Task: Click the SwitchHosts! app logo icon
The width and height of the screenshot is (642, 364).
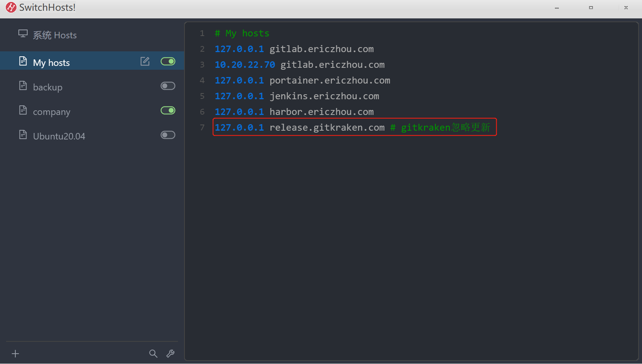Action: 11,7
